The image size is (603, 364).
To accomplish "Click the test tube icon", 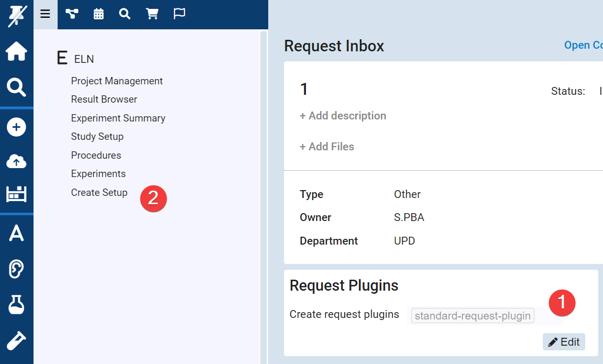I will tap(16, 340).
